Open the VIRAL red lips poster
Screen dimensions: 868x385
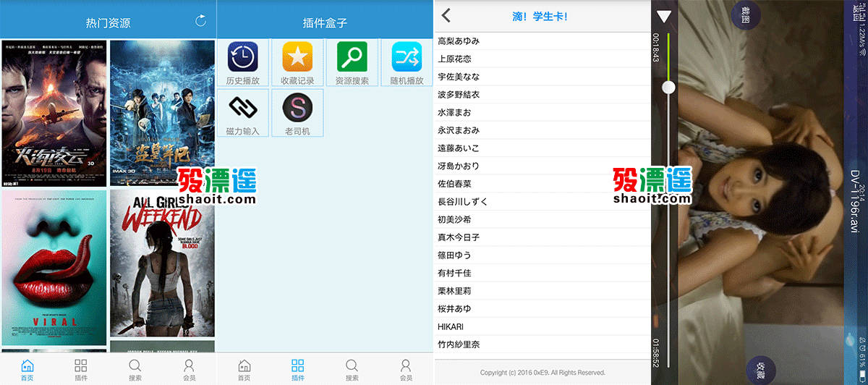click(x=54, y=268)
